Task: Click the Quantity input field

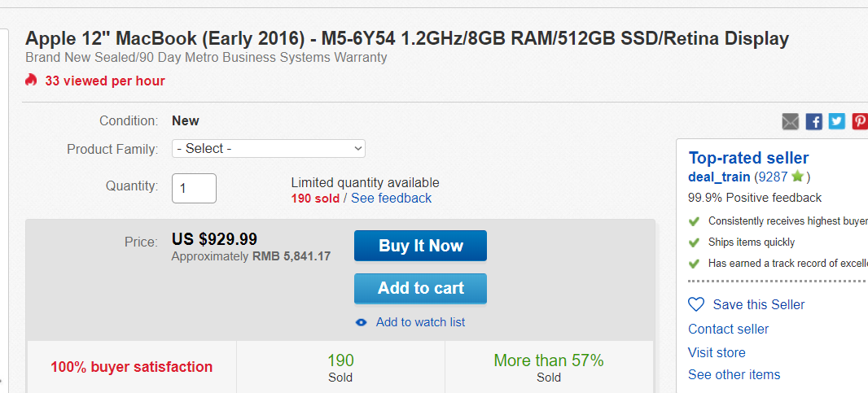Action: click(x=195, y=188)
